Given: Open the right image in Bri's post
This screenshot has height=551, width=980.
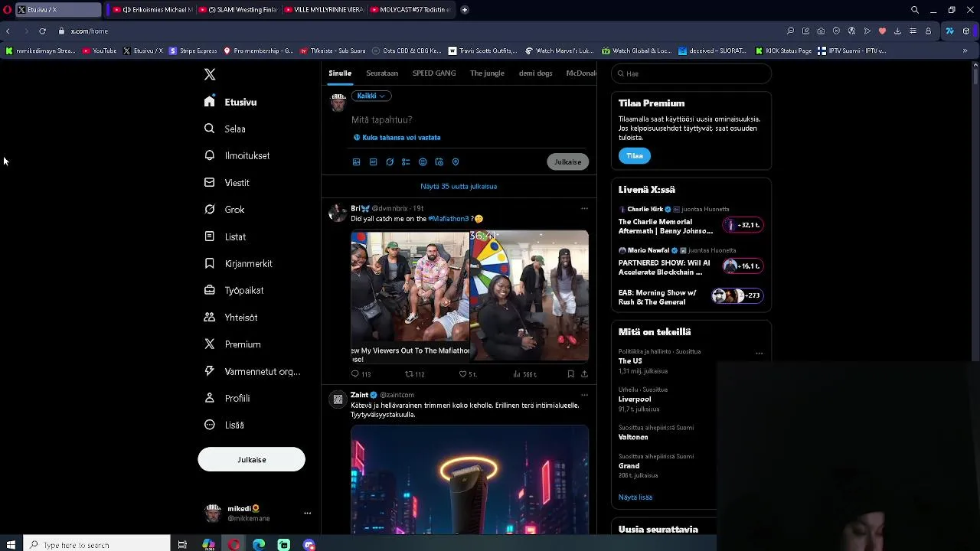Looking at the screenshot, I should 529,295.
